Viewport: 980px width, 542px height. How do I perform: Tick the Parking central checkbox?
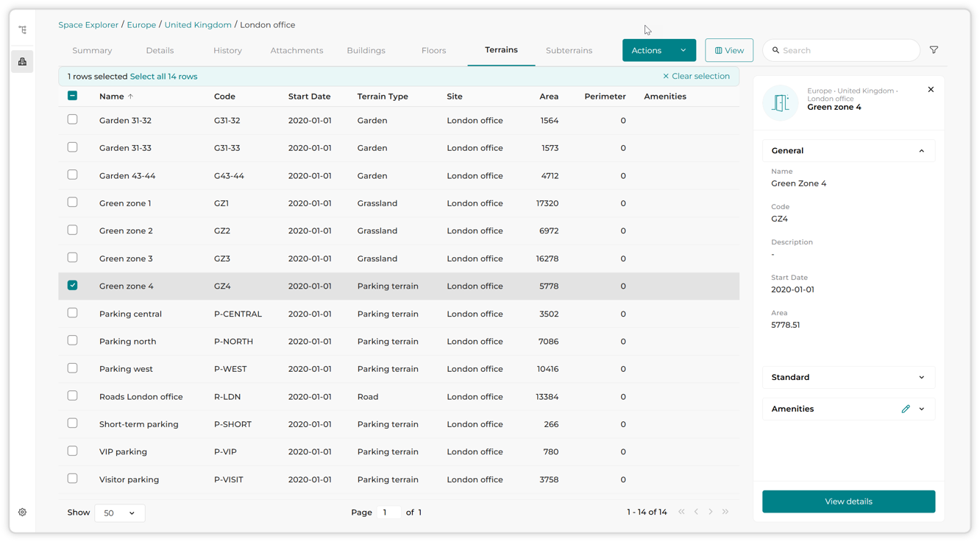72,313
